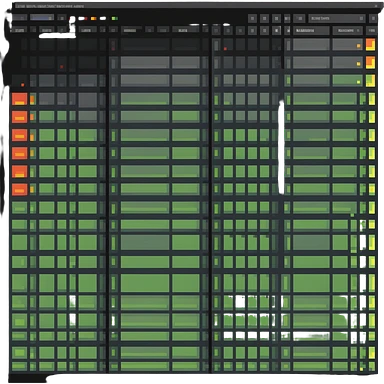Close the window with the title bar X

click(x=376, y=6)
